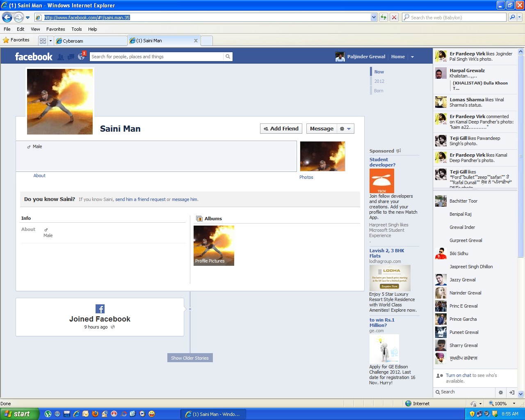
Task: Click the Facebook search input field
Action: (157, 57)
